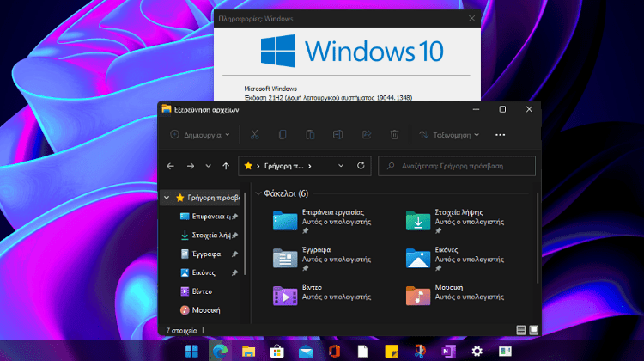Click the Share icon in the Explorer toolbar
This screenshot has width=644, height=361.
367,134
